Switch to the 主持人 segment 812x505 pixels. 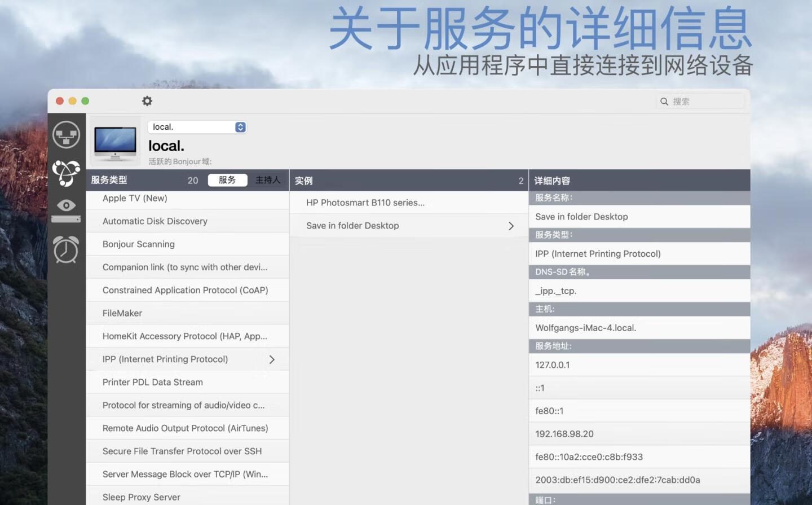click(267, 180)
